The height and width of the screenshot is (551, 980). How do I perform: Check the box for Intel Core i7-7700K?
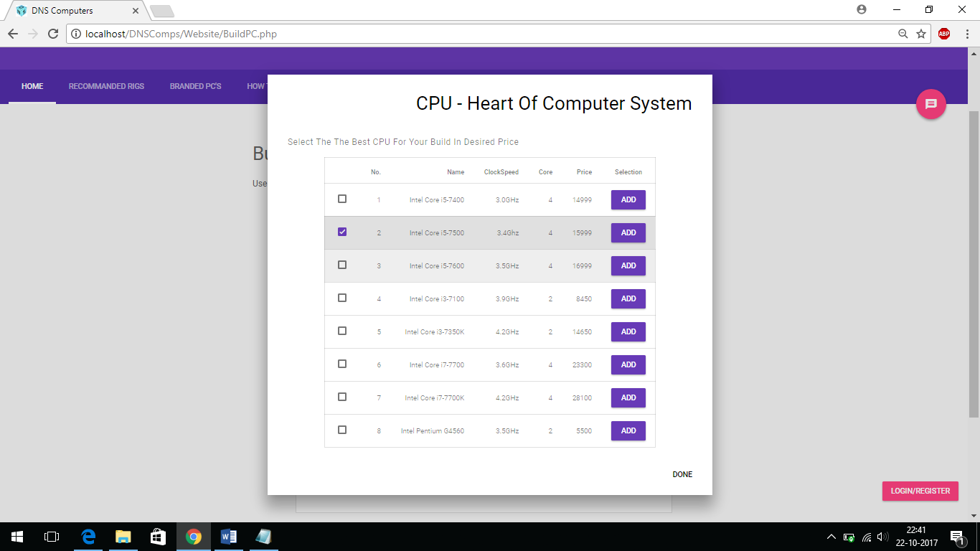(342, 397)
